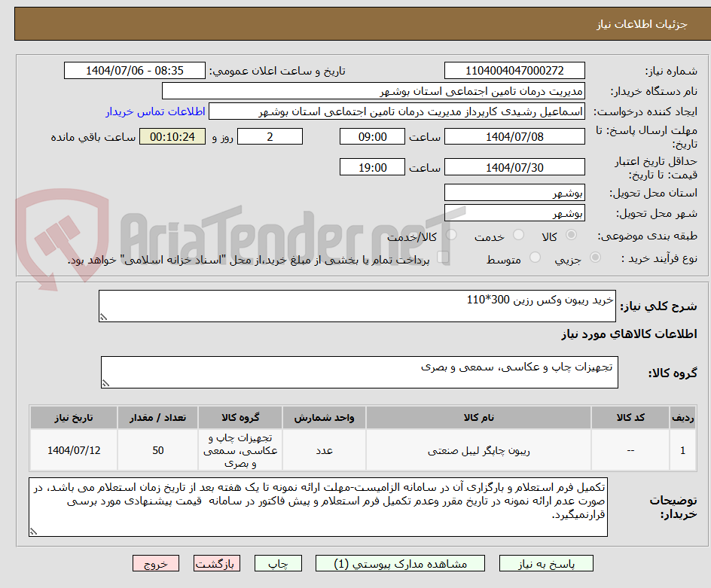
Task: Click the تعداد / مقدار column header
Action: [158, 418]
